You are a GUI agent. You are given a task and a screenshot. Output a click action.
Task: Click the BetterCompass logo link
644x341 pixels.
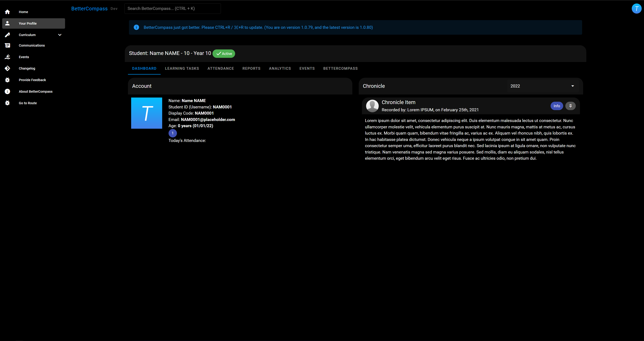point(89,9)
